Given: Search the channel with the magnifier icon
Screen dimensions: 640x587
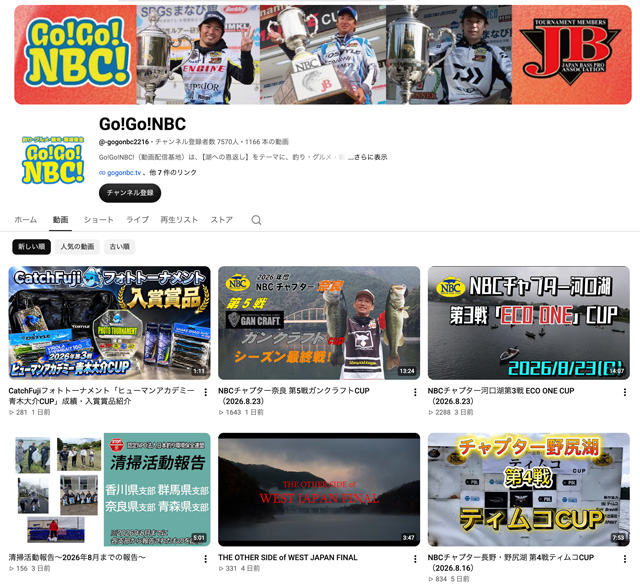Looking at the screenshot, I should tap(256, 220).
